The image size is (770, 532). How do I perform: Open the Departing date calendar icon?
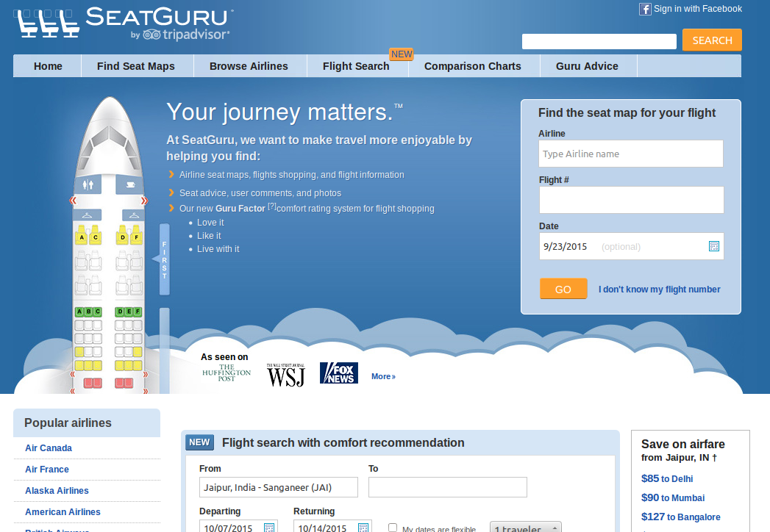click(268, 528)
